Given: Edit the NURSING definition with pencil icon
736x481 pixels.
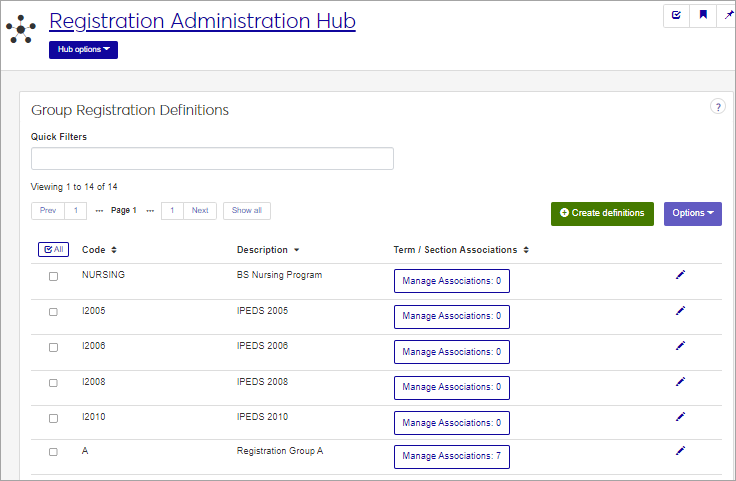Looking at the screenshot, I should 681,275.
